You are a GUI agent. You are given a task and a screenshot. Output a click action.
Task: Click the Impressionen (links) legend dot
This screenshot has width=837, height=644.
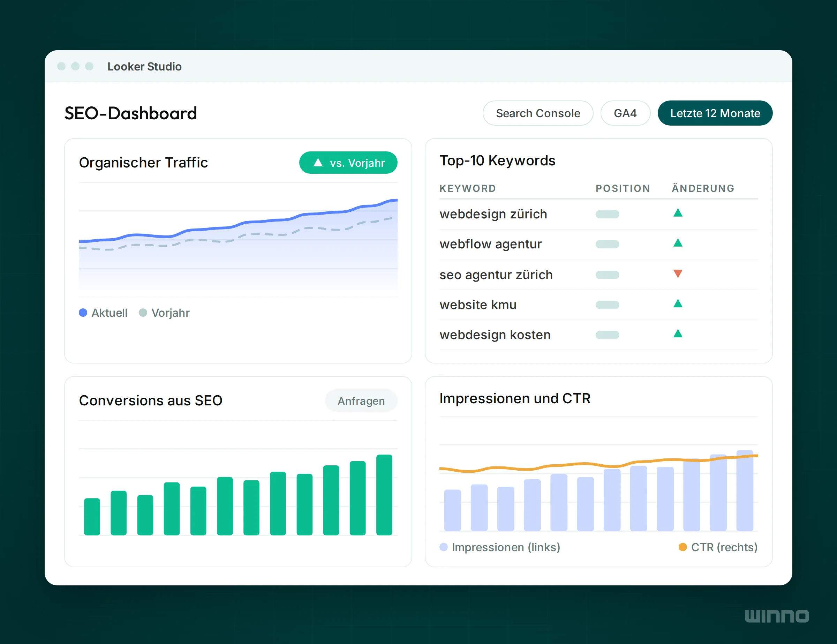coord(443,547)
